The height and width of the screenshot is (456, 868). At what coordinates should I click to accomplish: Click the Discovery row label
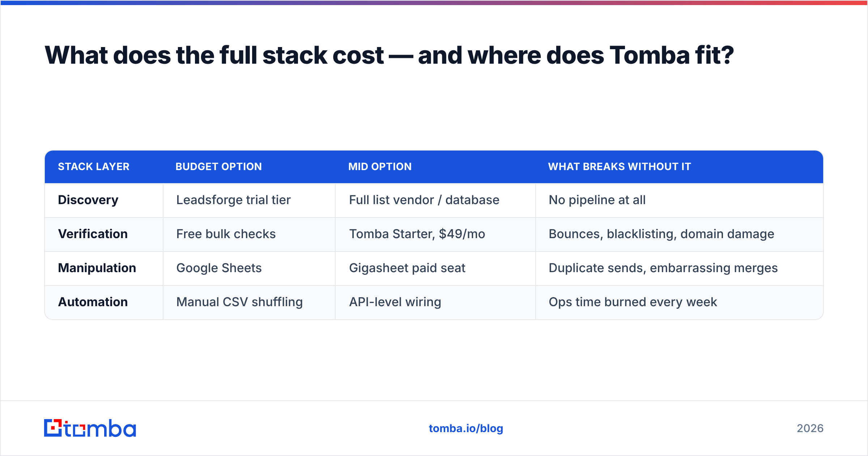[x=88, y=200]
